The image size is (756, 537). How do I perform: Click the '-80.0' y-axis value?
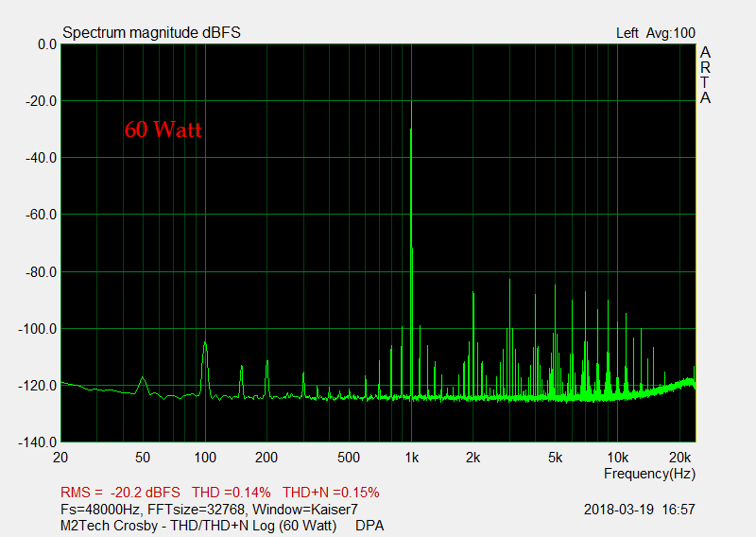pos(41,272)
